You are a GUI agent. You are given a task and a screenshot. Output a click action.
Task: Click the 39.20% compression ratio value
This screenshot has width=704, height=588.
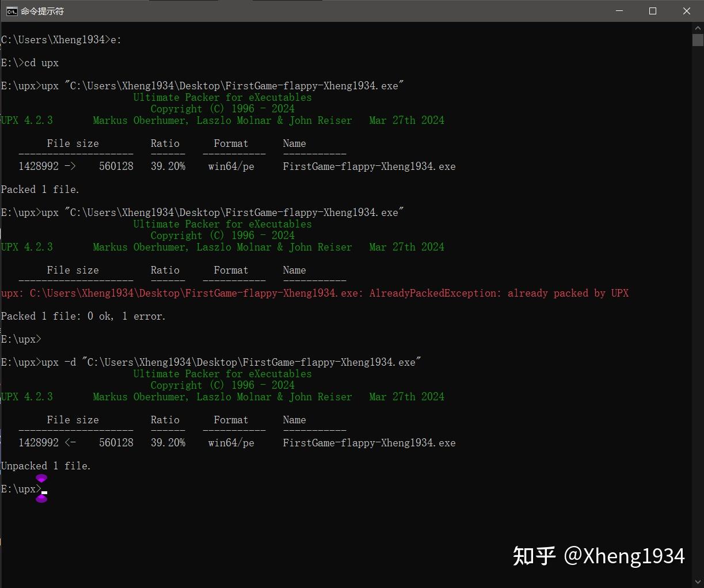(x=168, y=166)
